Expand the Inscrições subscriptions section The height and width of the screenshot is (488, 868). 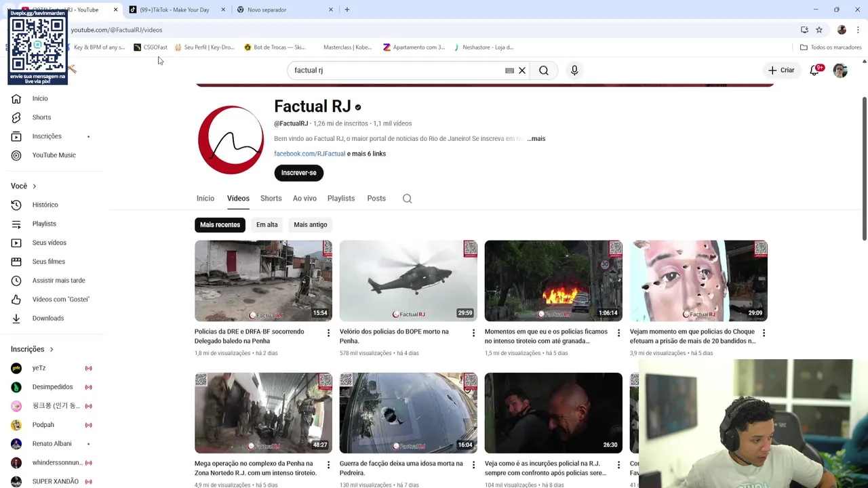pyautogui.click(x=33, y=349)
